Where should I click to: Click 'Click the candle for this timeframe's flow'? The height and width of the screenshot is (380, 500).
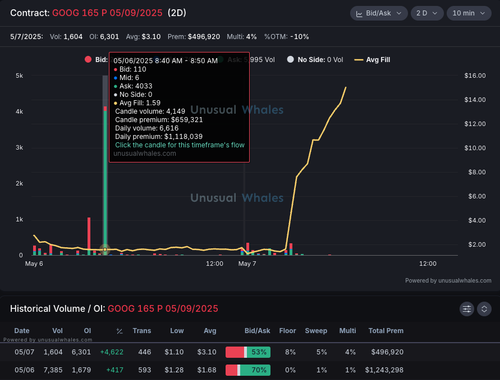tap(180, 145)
